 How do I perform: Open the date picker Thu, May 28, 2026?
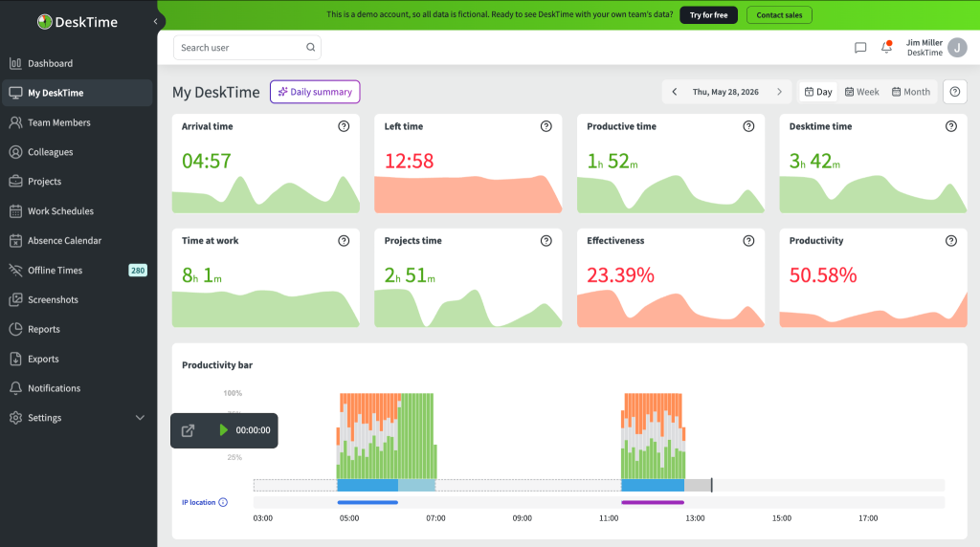(x=725, y=92)
